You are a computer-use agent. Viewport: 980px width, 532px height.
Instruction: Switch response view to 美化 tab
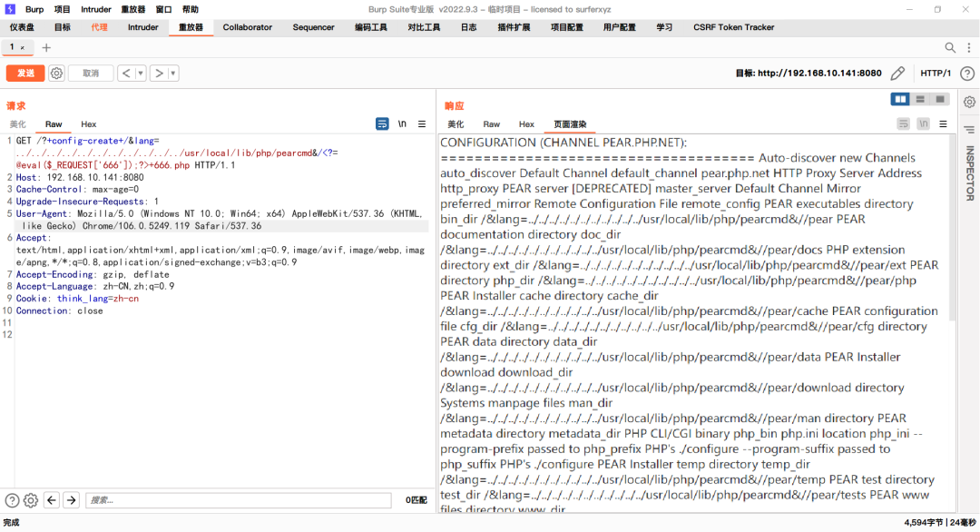pyautogui.click(x=456, y=124)
